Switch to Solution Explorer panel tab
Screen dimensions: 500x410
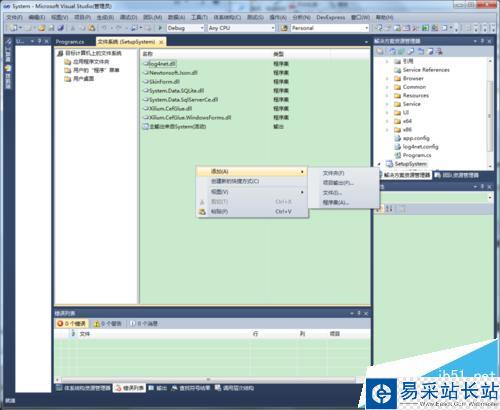[406, 175]
